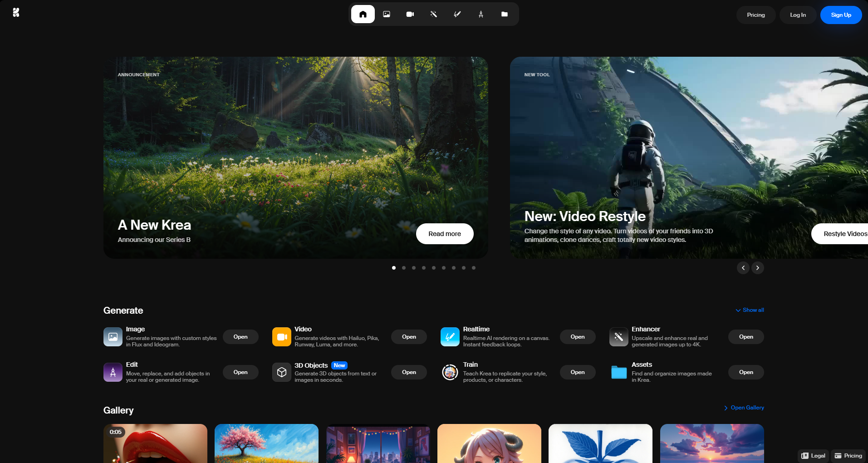Click the purple Edit icon
868x463 pixels.
click(113, 372)
